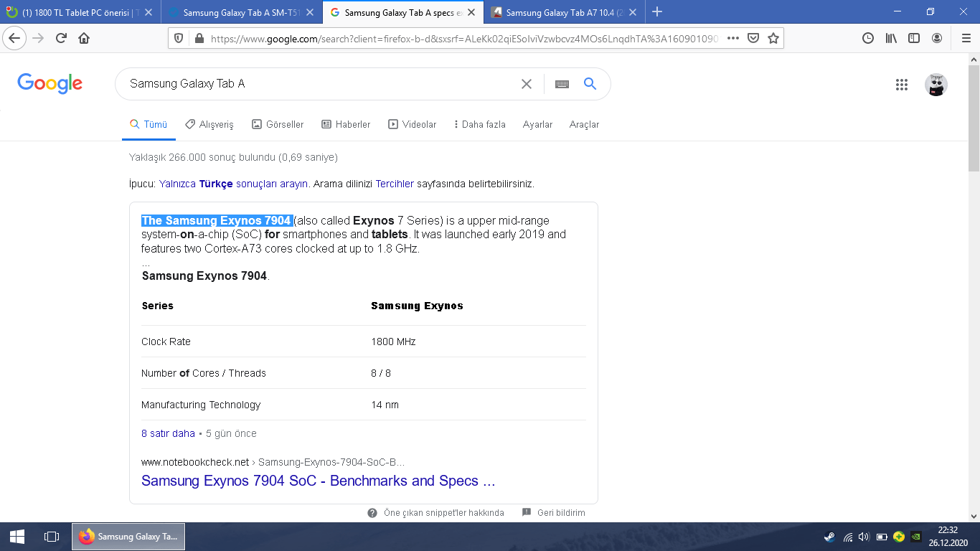Screen dimensions: 980x551
Task: Open Steam from the system tray
Action: tap(829, 536)
